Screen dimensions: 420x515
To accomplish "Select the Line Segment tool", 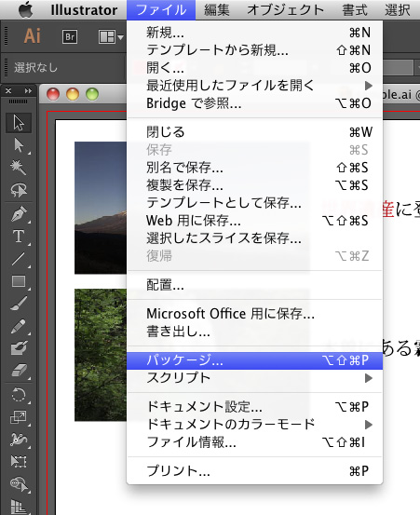I will coord(19,259).
